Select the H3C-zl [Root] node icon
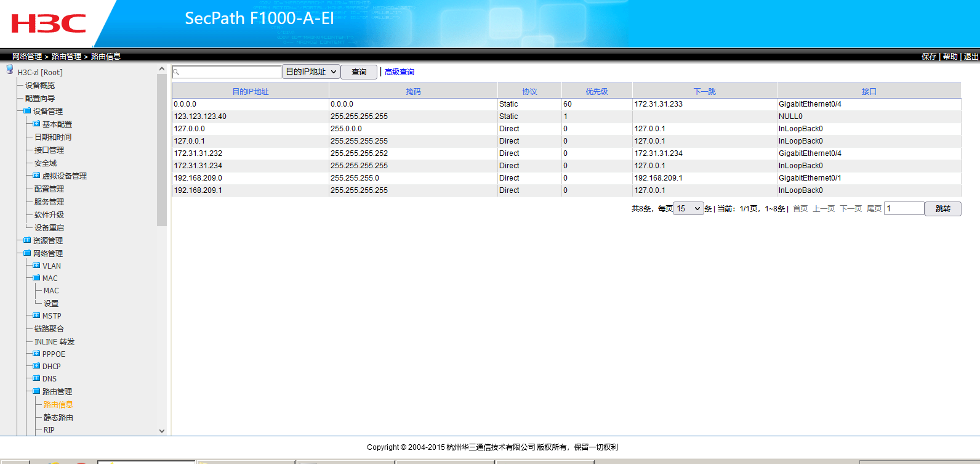Screen dimensions: 980x464 coord(10,70)
